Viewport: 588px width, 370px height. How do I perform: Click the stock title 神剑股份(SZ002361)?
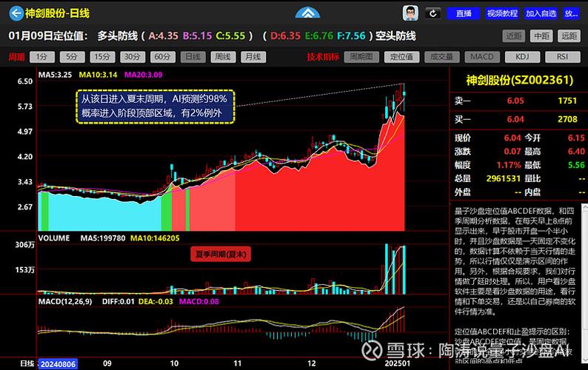[520, 80]
